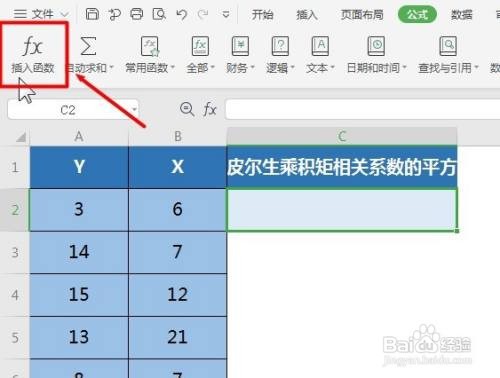Switch to the 开始 (Home) tab

pyautogui.click(x=262, y=14)
